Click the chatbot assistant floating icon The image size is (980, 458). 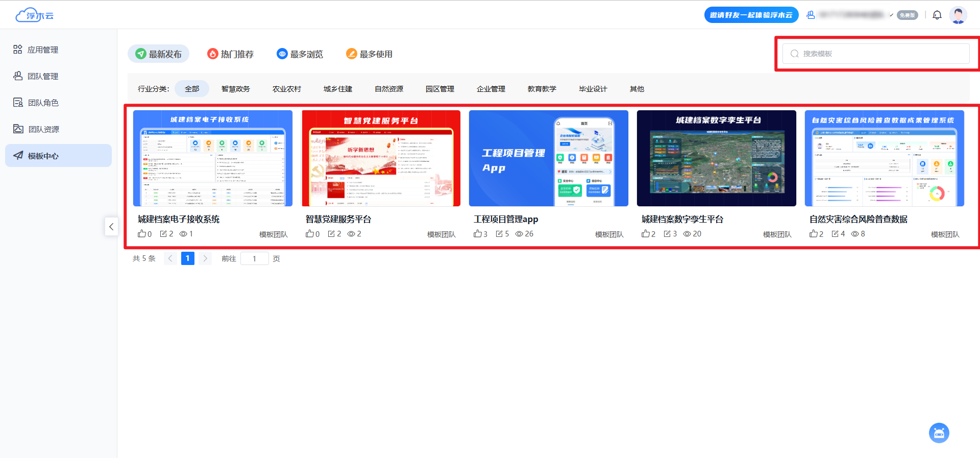939,433
